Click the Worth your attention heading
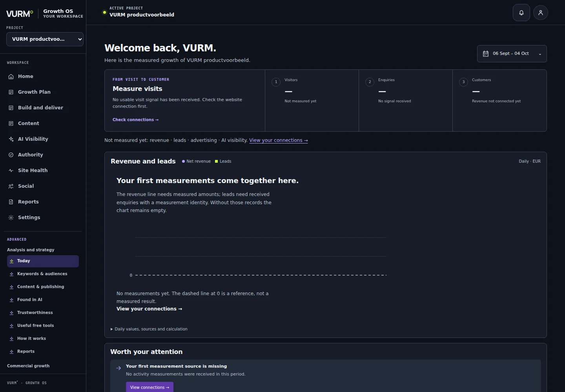This screenshot has width=565, height=392. (146, 352)
